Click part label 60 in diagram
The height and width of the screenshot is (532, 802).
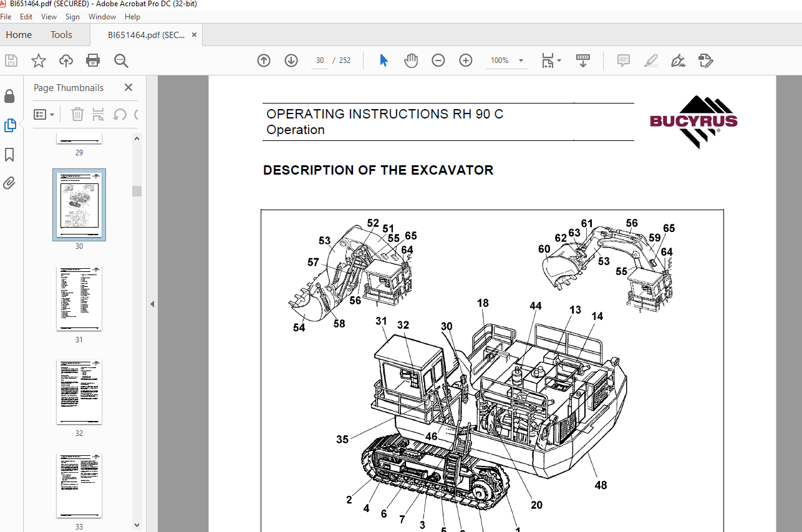click(544, 249)
